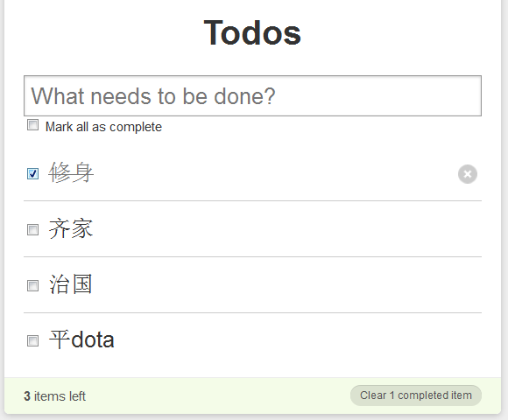Viewport: 508px width, 420px height.
Task: Click the 'Mark all as complete' label text
Action: click(x=103, y=127)
